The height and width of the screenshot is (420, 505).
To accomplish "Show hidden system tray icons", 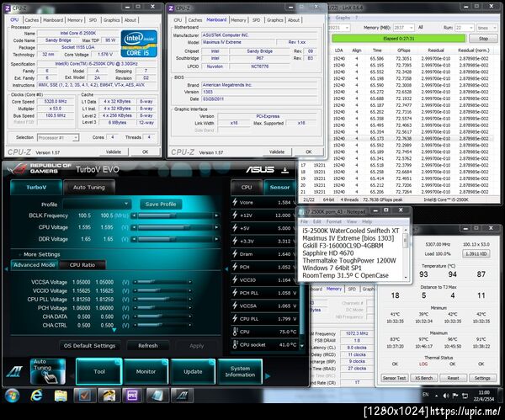I will coord(436,396).
